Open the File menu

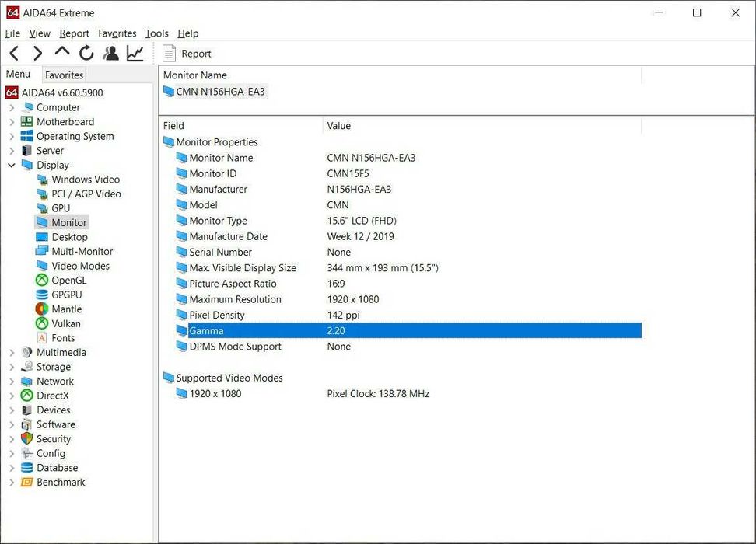coord(12,33)
